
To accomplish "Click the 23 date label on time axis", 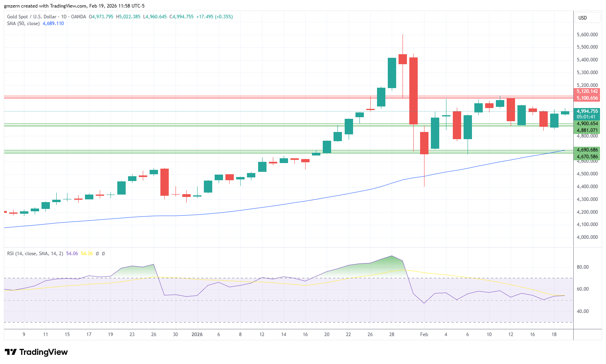I will tap(132, 334).
